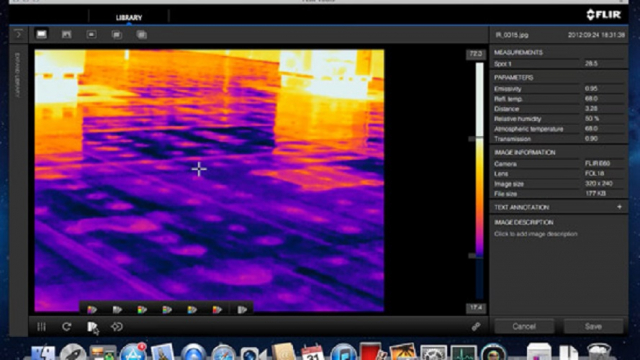
Task: Click the IR_0015.jpg file name
Action: point(512,35)
